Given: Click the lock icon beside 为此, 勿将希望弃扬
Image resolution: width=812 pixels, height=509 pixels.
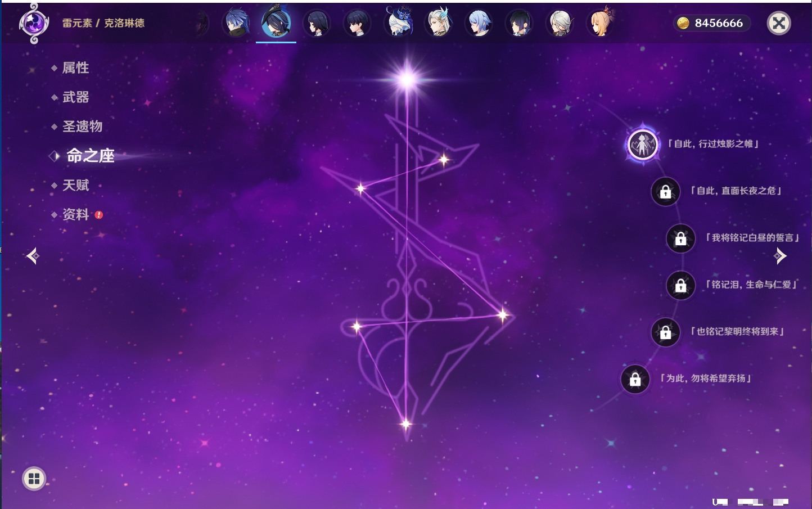Looking at the screenshot, I should click(x=635, y=380).
